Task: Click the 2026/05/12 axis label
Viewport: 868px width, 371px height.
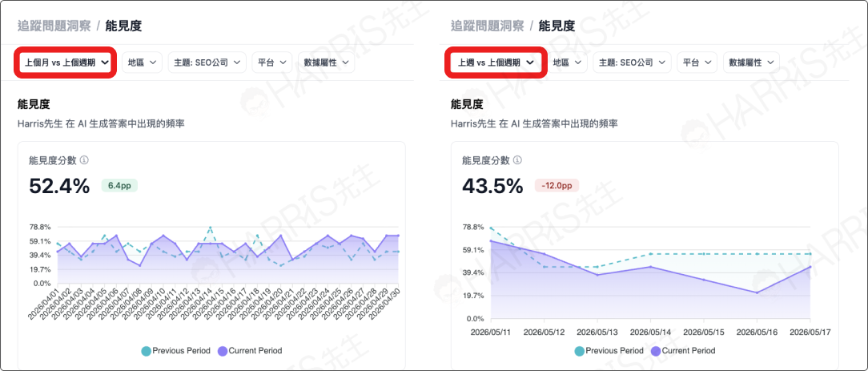Action: [545, 333]
